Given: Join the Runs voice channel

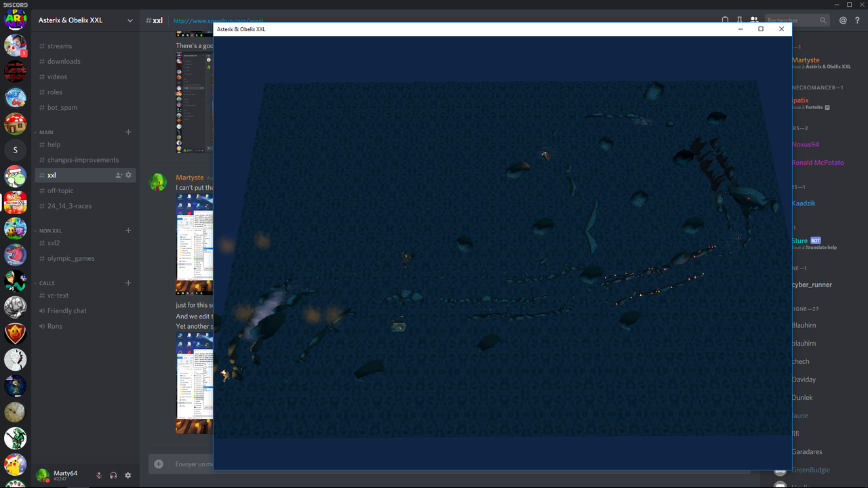Looking at the screenshot, I should click(85, 326).
